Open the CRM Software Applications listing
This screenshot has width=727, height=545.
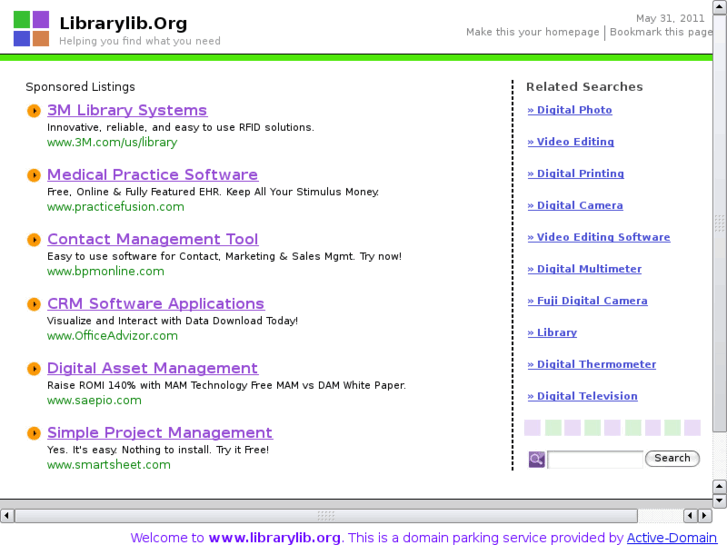point(156,304)
